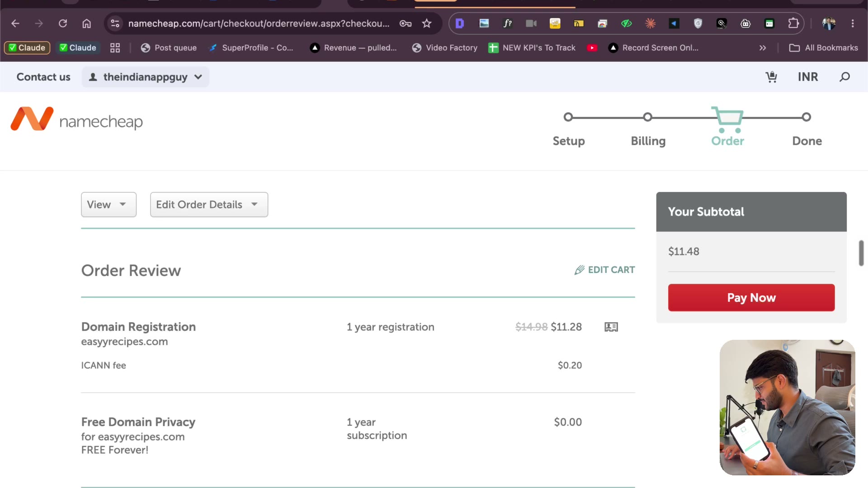
Task: Expand the Edit Order Details dropdown
Action: coord(209,205)
